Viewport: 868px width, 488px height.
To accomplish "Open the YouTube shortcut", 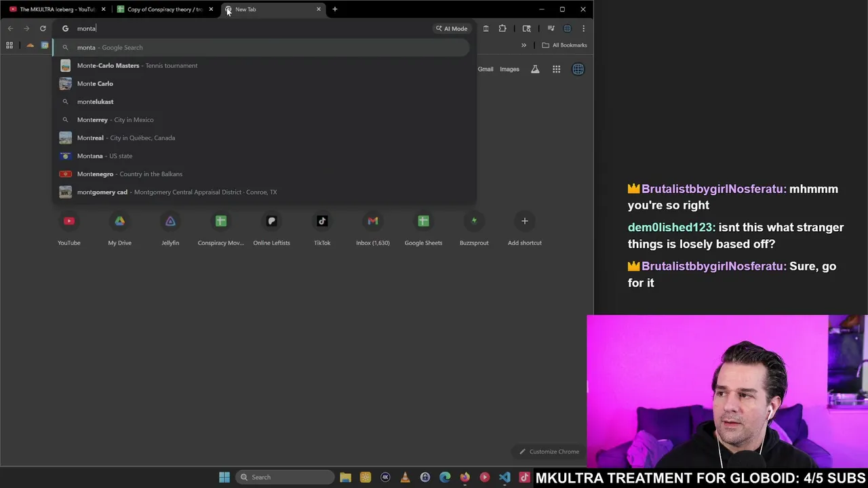I will 69,229.
